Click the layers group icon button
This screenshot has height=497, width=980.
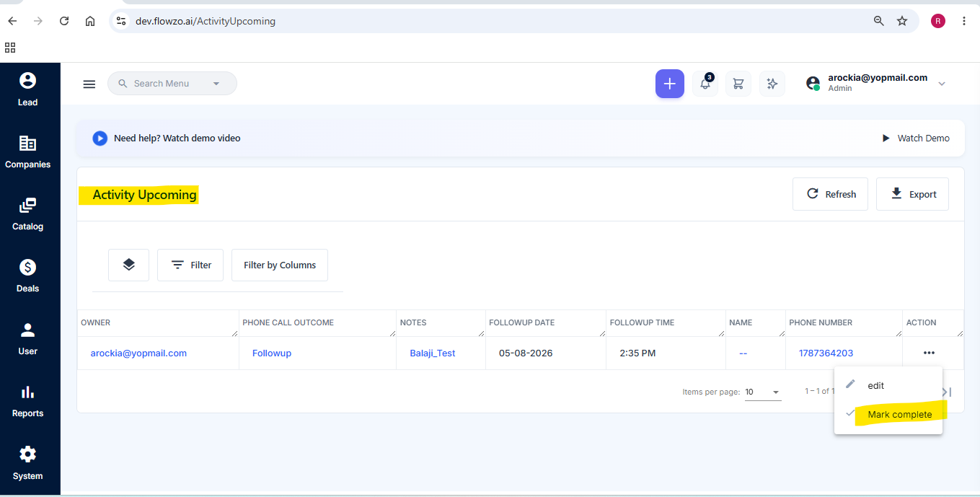[x=128, y=265]
